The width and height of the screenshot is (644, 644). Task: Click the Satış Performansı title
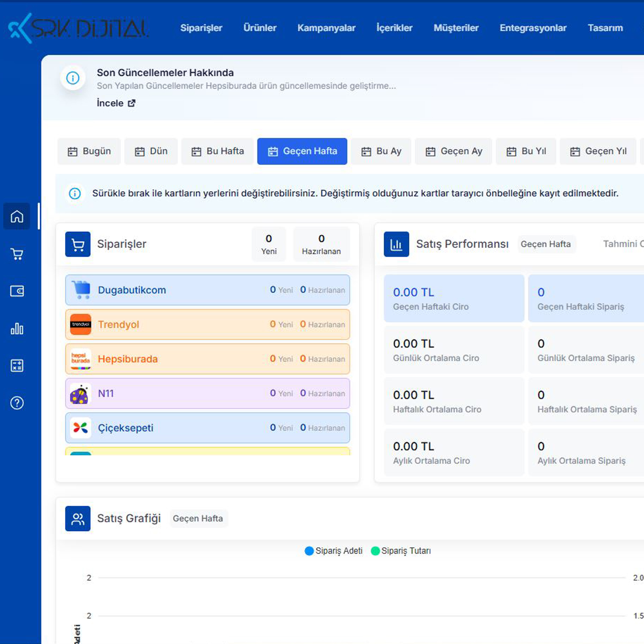[x=463, y=244]
